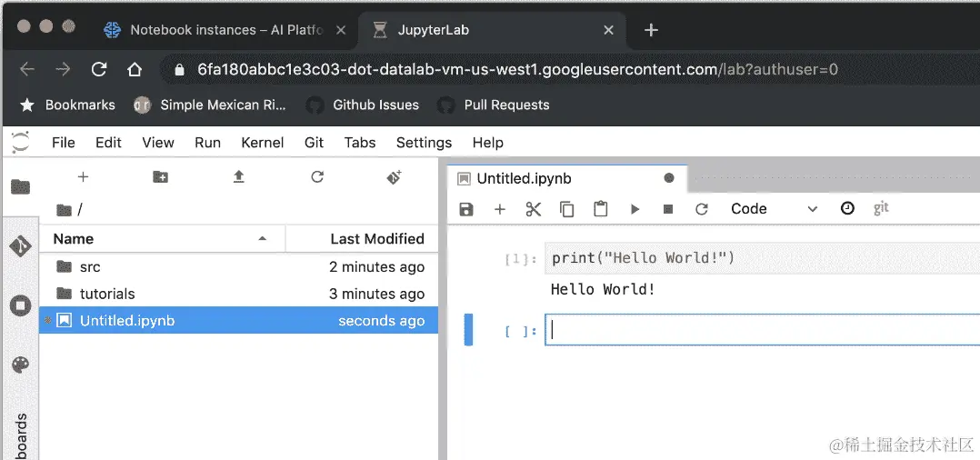This screenshot has width=980, height=460.
Task: Interrupt the kernel with the stop icon
Action: [668, 209]
